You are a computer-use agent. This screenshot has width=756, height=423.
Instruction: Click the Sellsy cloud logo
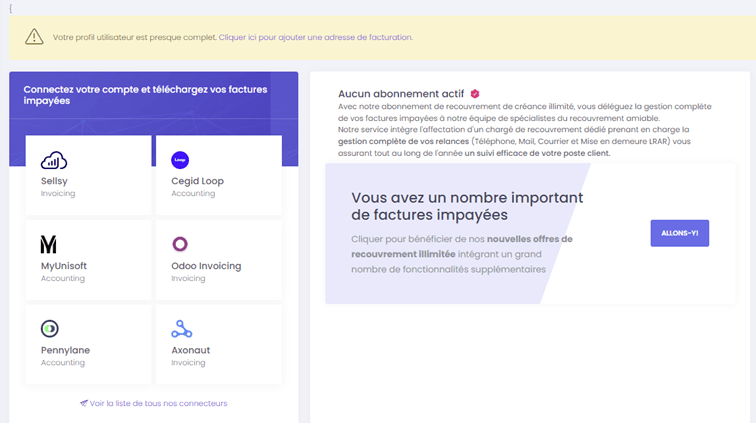tap(54, 160)
